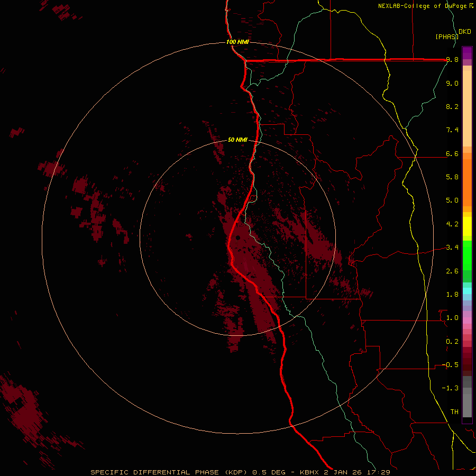This screenshot has width=476, height=476.
Task: Click the yellow color bar segment
Action: point(467,226)
